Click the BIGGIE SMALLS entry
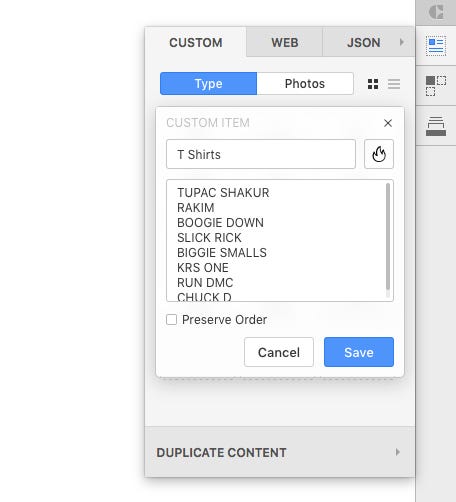Image resolution: width=456 pixels, height=502 pixels. [x=222, y=253]
